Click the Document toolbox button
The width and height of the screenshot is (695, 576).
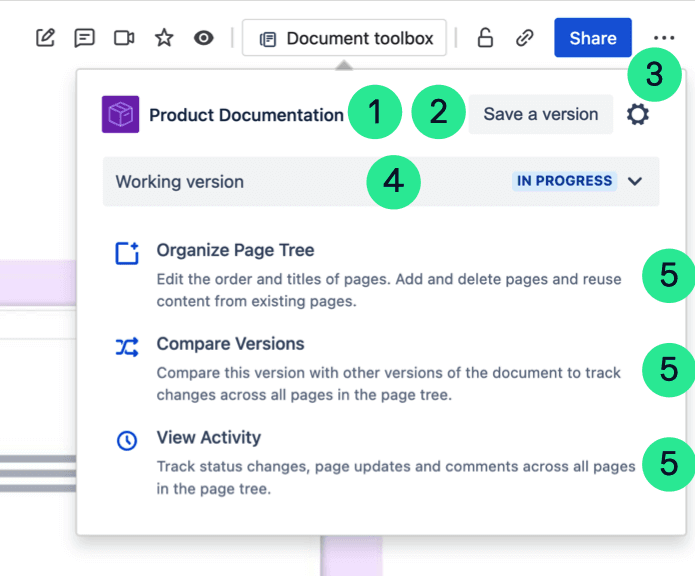click(345, 38)
